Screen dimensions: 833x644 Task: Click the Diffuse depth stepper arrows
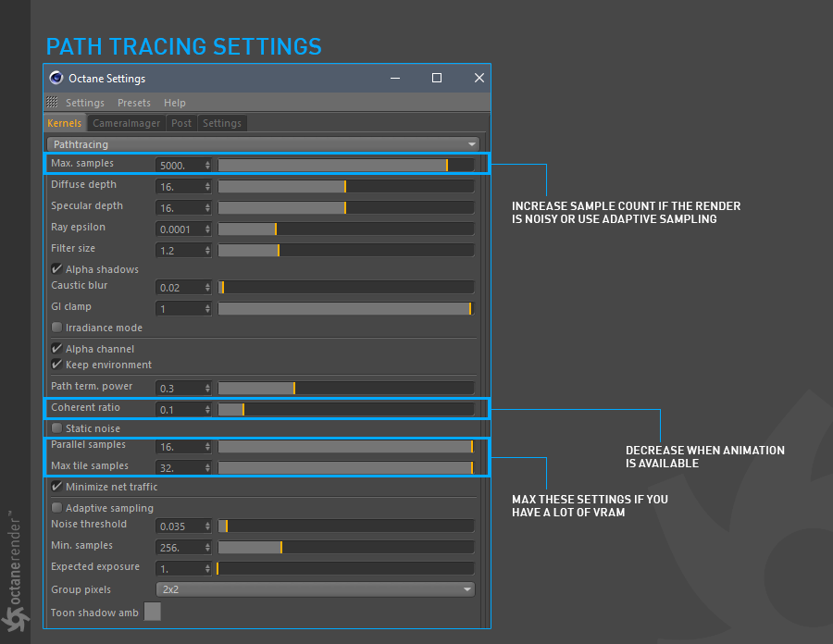coord(207,186)
